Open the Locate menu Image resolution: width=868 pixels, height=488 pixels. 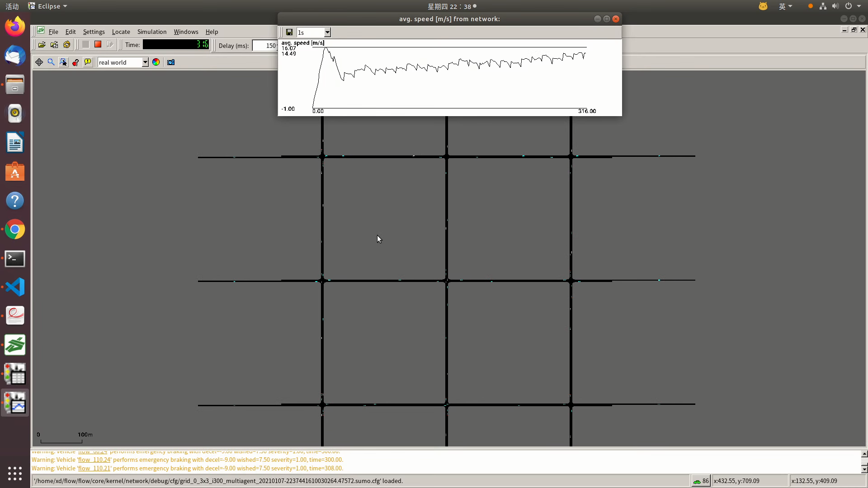[121, 32]
